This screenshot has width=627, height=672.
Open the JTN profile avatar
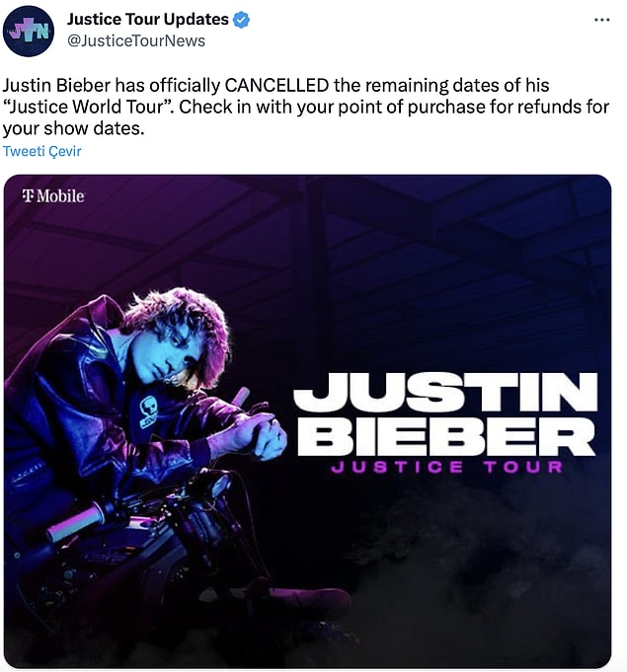point(29,31)
